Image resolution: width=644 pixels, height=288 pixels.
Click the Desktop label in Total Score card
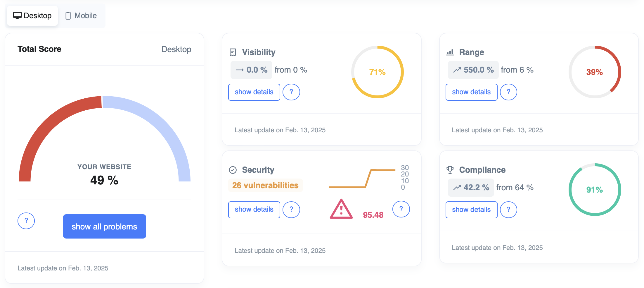[x=176, y=49]
